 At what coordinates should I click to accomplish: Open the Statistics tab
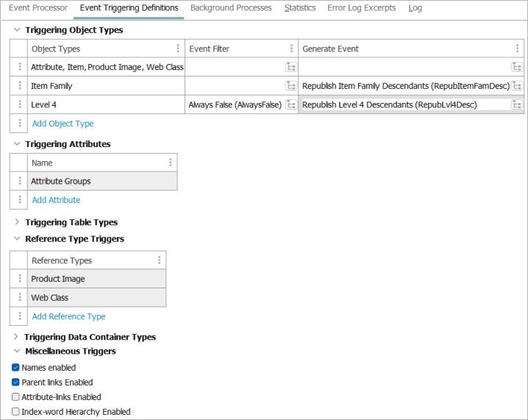coord(300,8)
